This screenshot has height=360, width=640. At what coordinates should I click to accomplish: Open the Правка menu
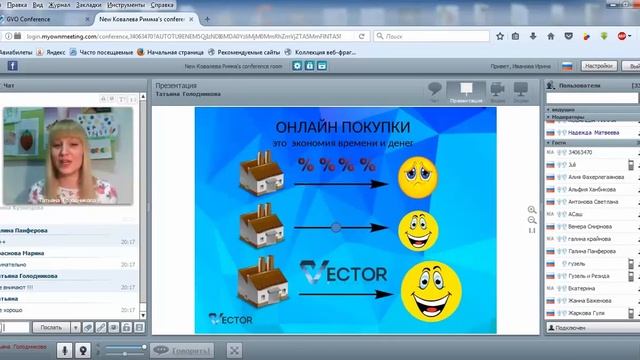point(17,5)
